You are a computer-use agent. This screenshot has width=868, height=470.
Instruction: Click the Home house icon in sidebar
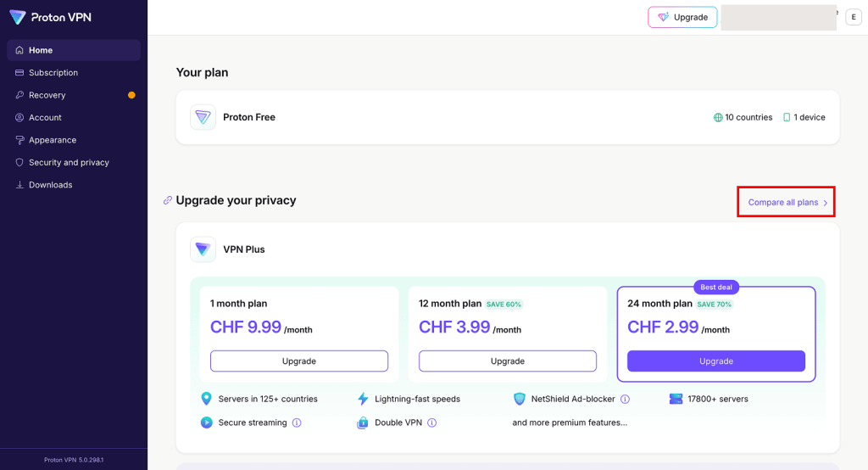(x=19, y=50)
